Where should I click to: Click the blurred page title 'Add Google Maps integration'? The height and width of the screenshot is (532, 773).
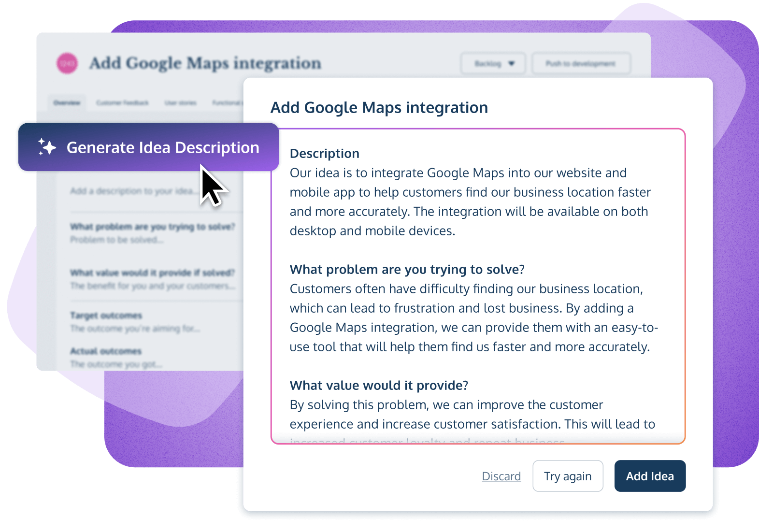205,63
